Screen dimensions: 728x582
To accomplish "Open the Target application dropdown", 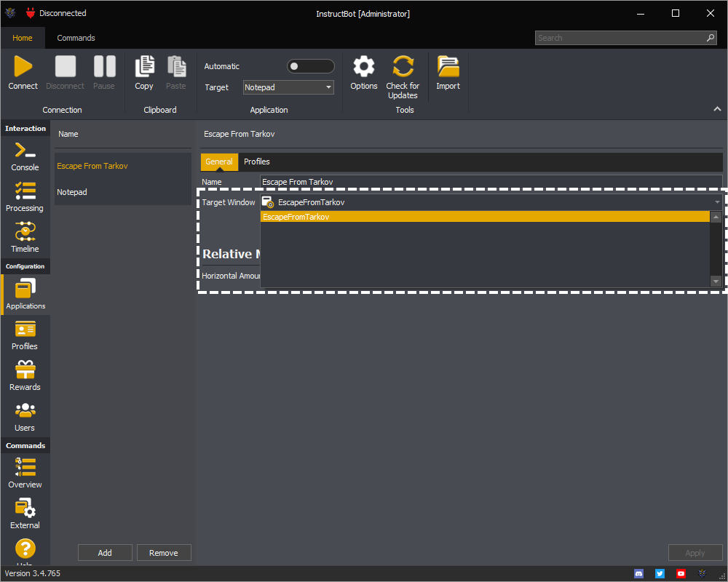I will pyautogui.click(x=288, y=87).
